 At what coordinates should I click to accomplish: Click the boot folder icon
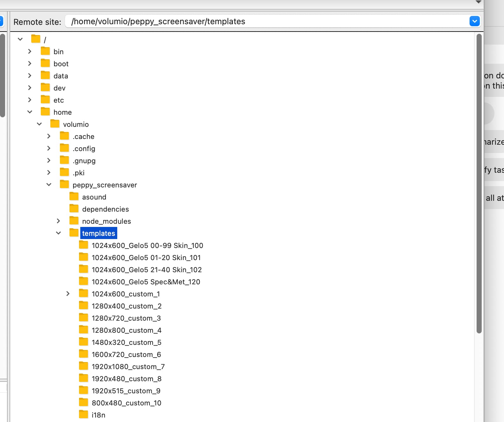coord(45,63)
